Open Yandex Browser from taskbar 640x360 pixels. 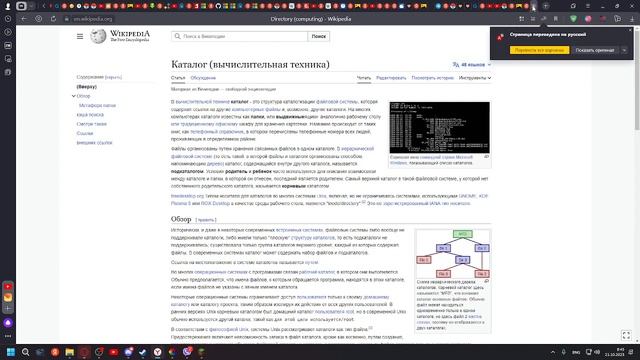click(x=158, y=352)
